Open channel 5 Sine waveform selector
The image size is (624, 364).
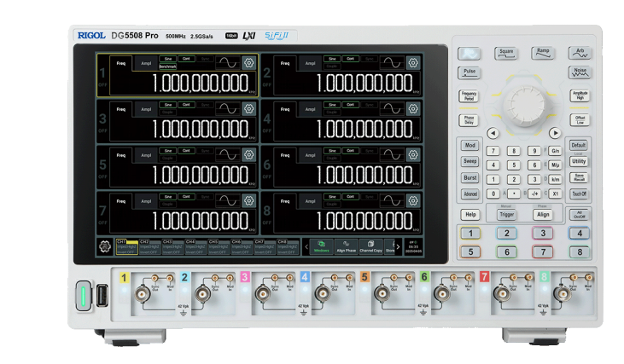pos(167,151)
